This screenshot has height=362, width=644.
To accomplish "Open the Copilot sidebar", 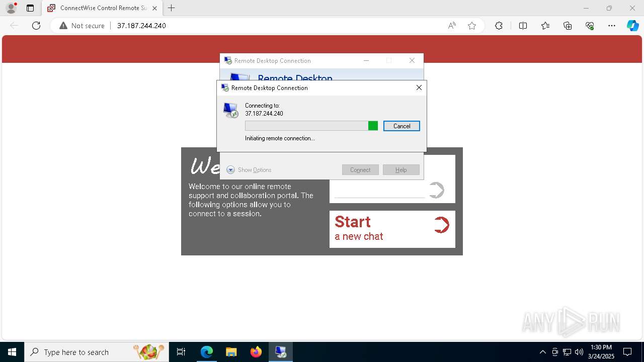I will coord(633,26).
